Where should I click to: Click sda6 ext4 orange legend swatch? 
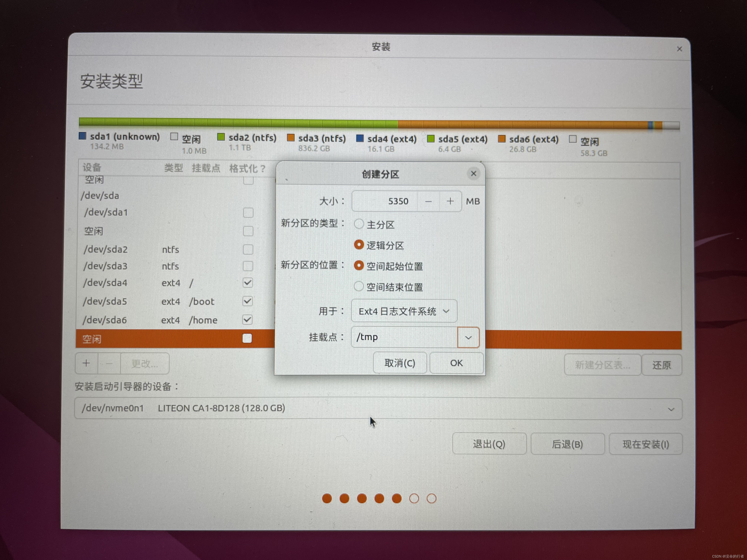point(502,139)
